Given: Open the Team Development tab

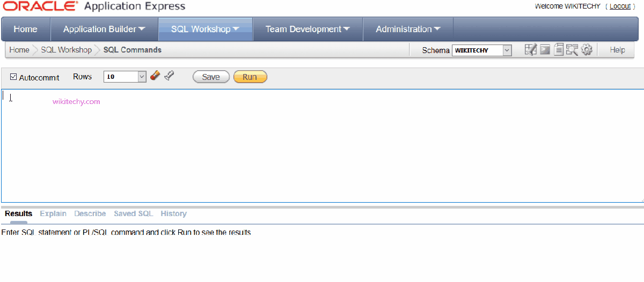Looking at the screenshot, I should pyautogui.click(x=308, y=29).
